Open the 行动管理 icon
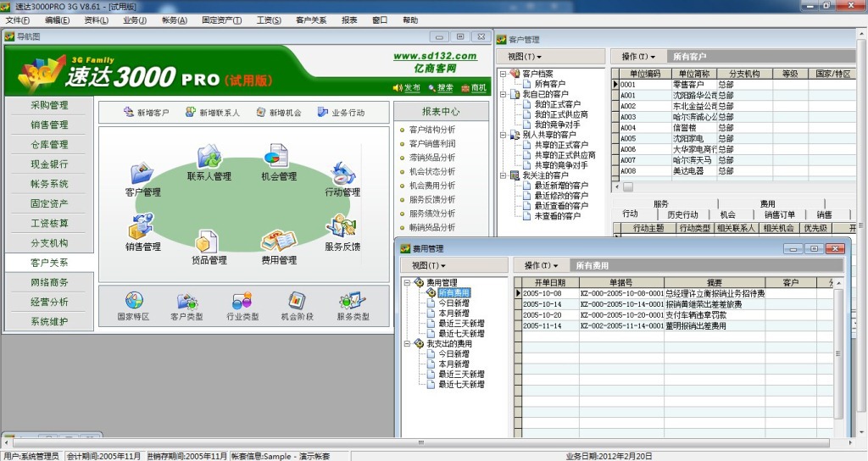Screen dimensions: 868x461 (x=342, y=174)
